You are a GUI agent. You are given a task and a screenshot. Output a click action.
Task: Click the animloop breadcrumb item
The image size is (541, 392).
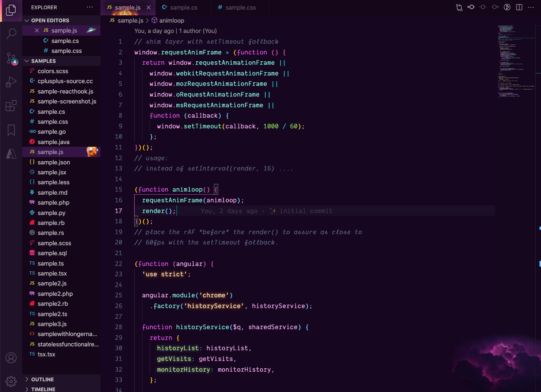tap(171, 21)
